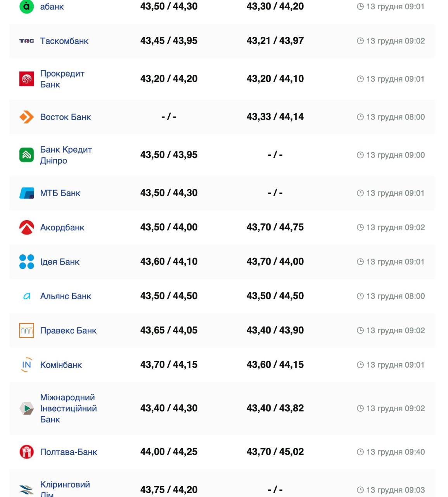Click the red Акордбанк logo icon
The height and width of the screenshot is (497, 448).
coord(26,228)
